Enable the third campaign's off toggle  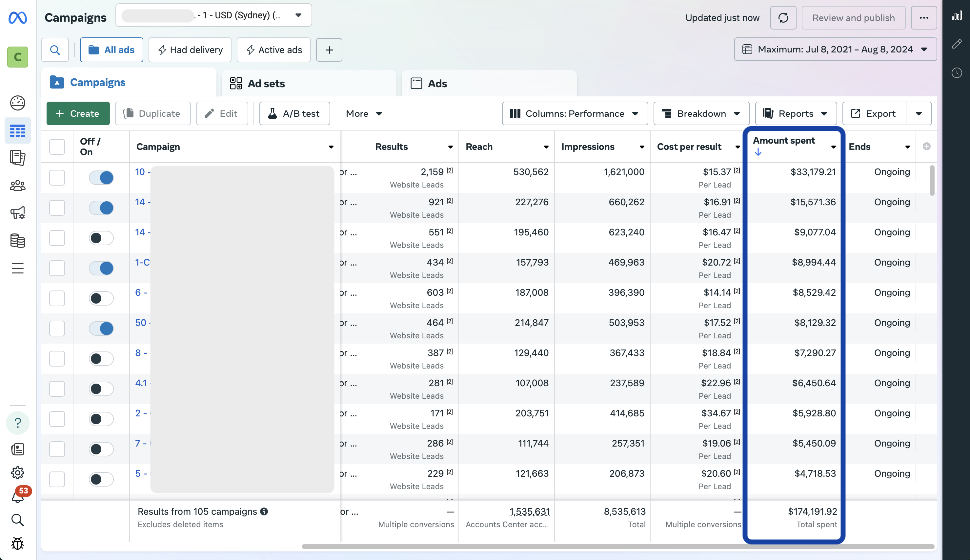click(x=101, y=238)
